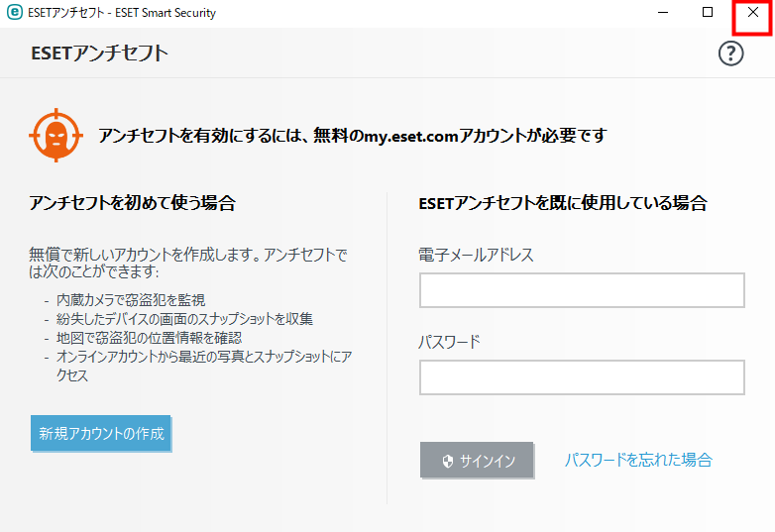Image resolution: width=775 pixels, height=532 pixels.
Task: Focus the 電子メールアドレス input field
Action: (582, 290)
